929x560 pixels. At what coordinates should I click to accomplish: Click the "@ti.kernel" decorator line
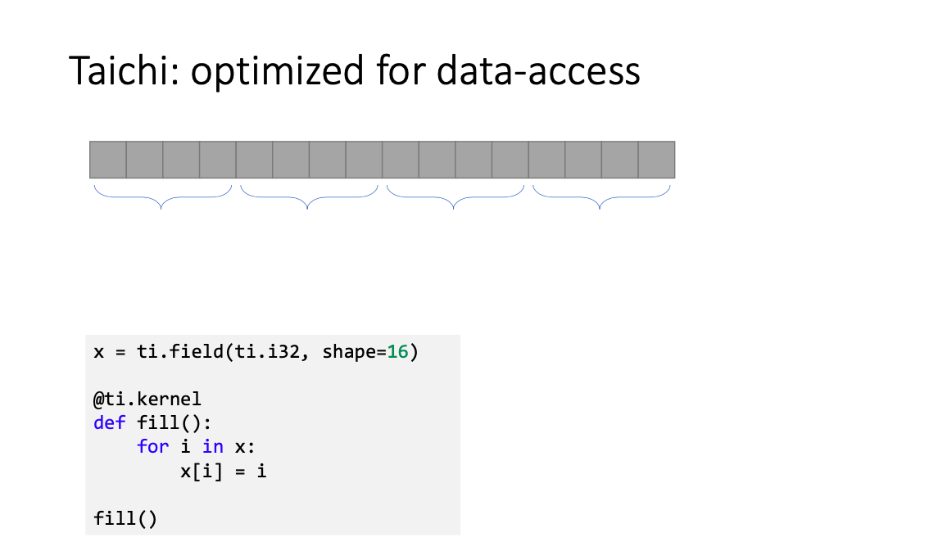147,399
